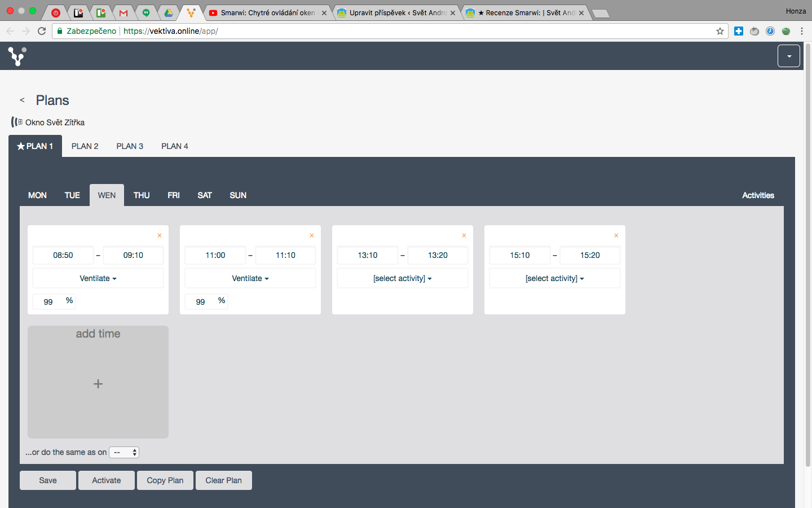Image resolution: width=812 pixels, height=508 pixels.
Task: Remove the 08:50–09:10 time slot
Action: tap(160, 236)
